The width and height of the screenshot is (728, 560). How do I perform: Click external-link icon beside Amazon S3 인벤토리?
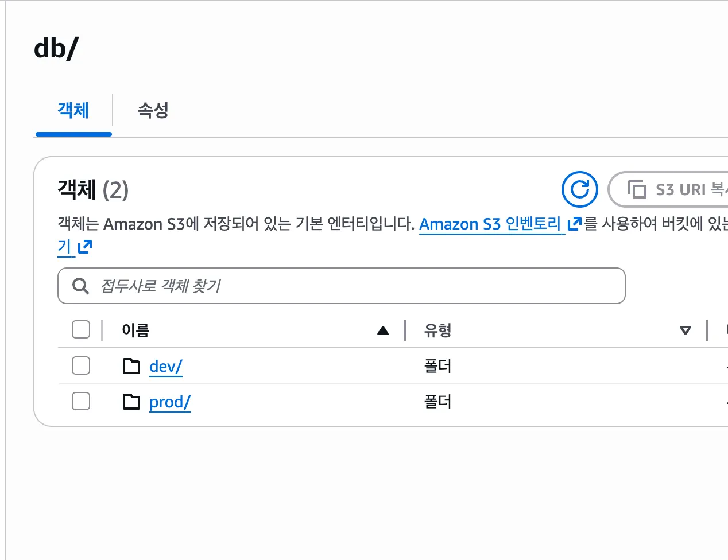pyautogui.click(x=574, y=224)
